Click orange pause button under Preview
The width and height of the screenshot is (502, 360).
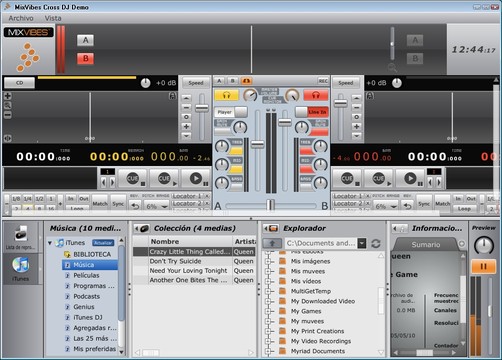click(x=483, y=267)
